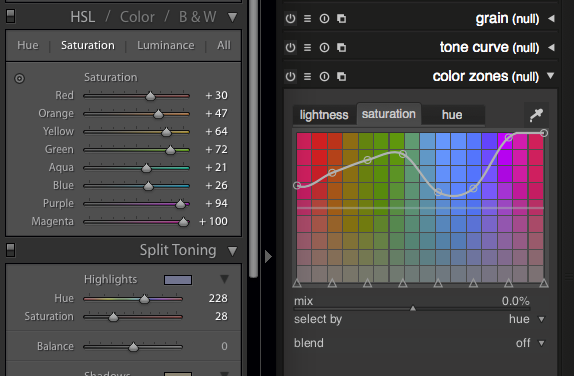Click the Red saturation slider handle

pos(150,96)
